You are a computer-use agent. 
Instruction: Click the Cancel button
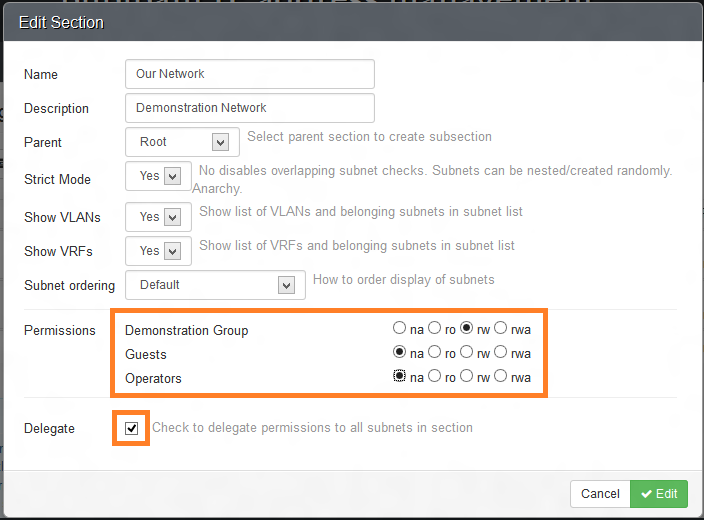pos(600,494)
